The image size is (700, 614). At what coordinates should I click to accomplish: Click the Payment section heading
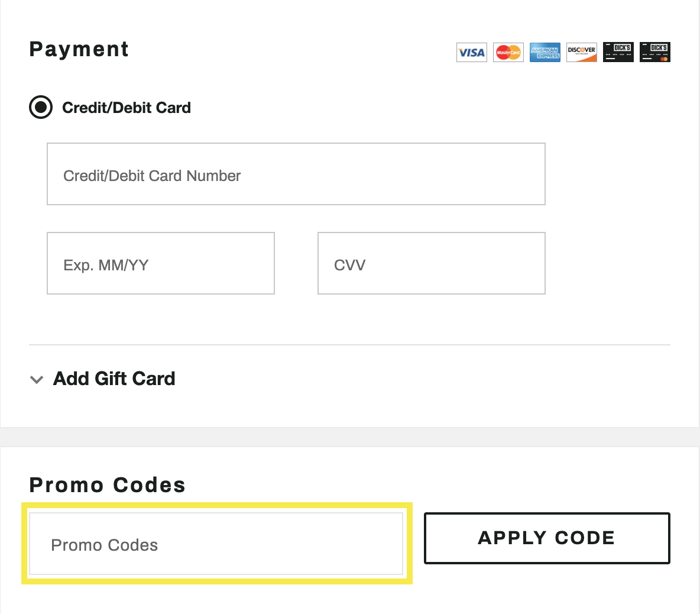click(x=79, y=49)
